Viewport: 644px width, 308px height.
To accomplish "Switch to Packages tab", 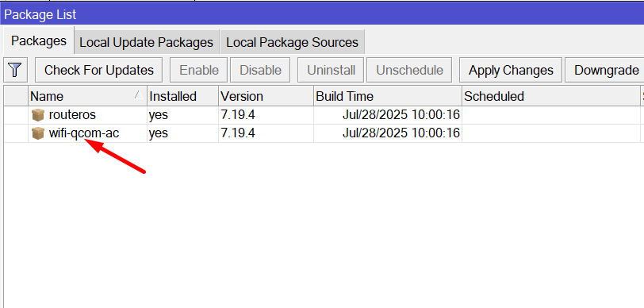I will click(39, 40).
